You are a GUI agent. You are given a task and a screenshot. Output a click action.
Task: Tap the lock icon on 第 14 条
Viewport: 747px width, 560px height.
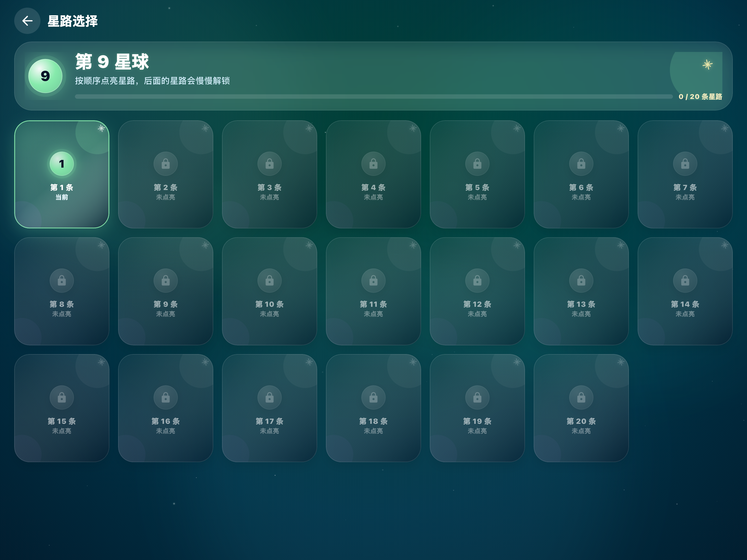685,281
